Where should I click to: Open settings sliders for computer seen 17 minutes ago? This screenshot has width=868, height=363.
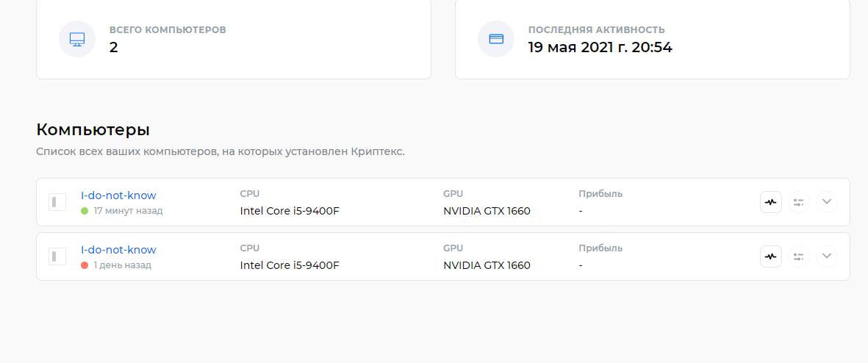coord(798,202)
